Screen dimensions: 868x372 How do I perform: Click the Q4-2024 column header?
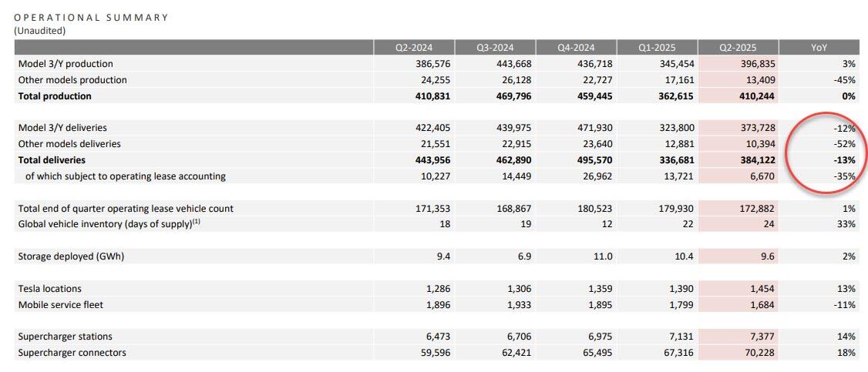576,48
